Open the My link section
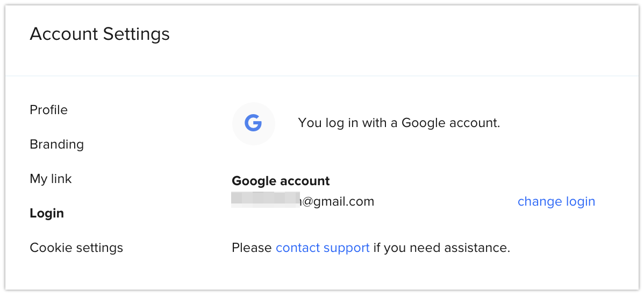644x295 pixels. click(51, 179)
